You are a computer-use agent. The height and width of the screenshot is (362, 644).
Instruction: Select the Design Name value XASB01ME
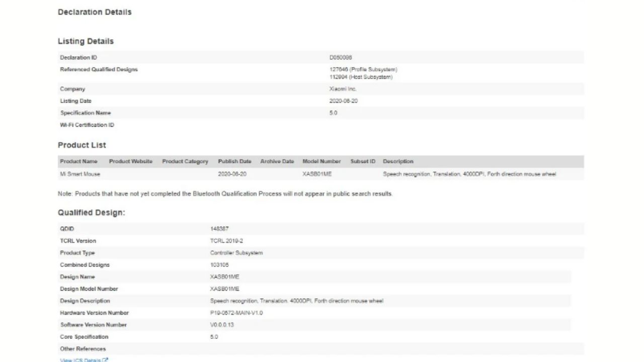pos(225,277)
